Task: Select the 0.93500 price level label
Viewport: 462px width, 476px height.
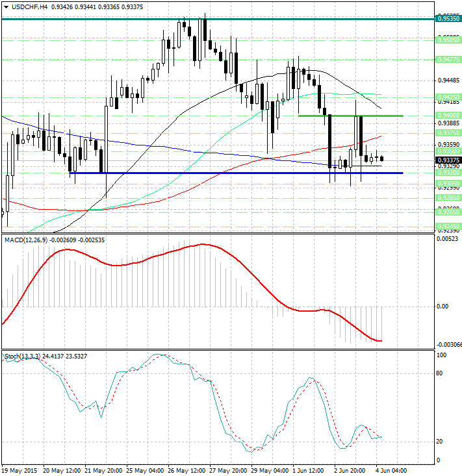Action: pos(448,151)
